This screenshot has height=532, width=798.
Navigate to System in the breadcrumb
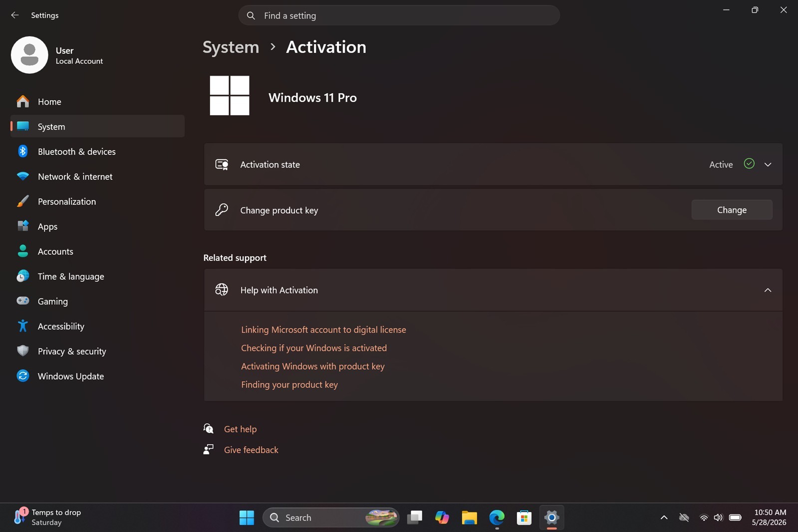pos(231,47)
